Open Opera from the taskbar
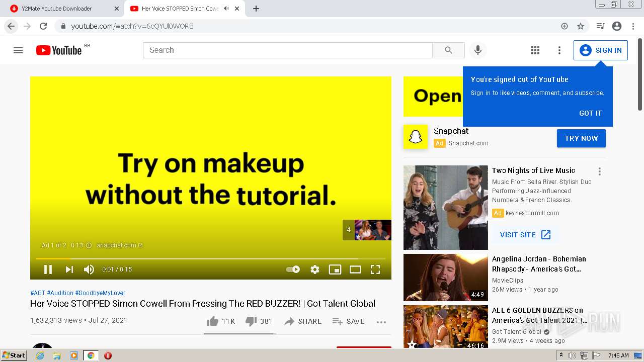Viewport: 644px width, 362px height. click(x=108, y=355)
